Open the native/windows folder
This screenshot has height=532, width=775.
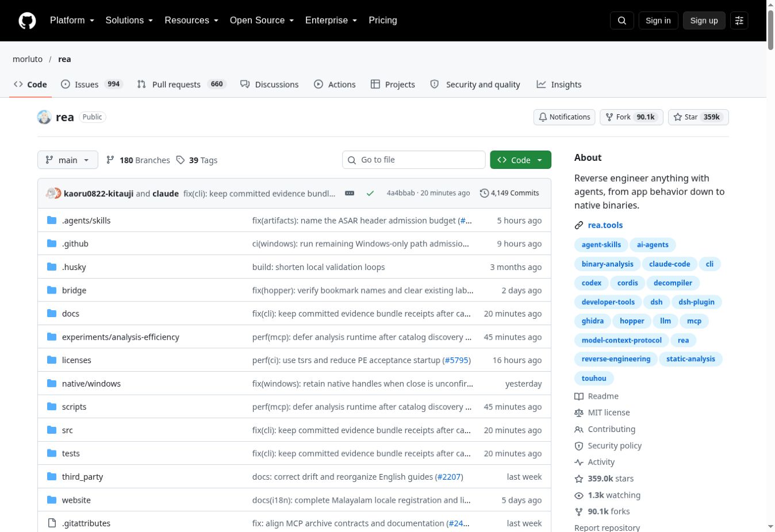pos(91,384)
